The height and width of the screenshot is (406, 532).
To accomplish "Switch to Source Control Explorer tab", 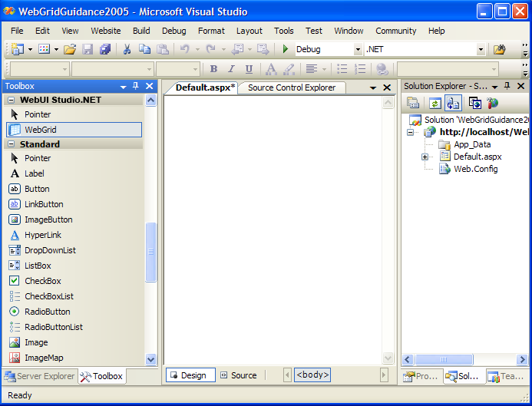I will tap(292, 87).
